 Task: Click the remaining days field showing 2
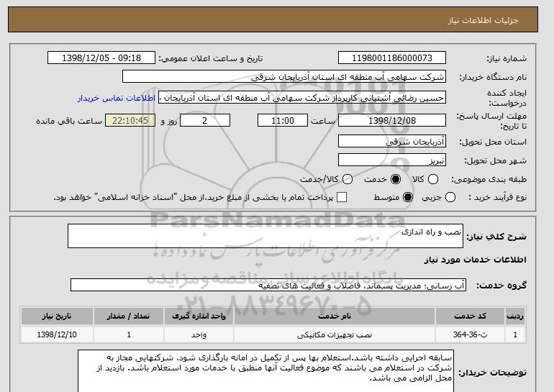coord(205,120)
